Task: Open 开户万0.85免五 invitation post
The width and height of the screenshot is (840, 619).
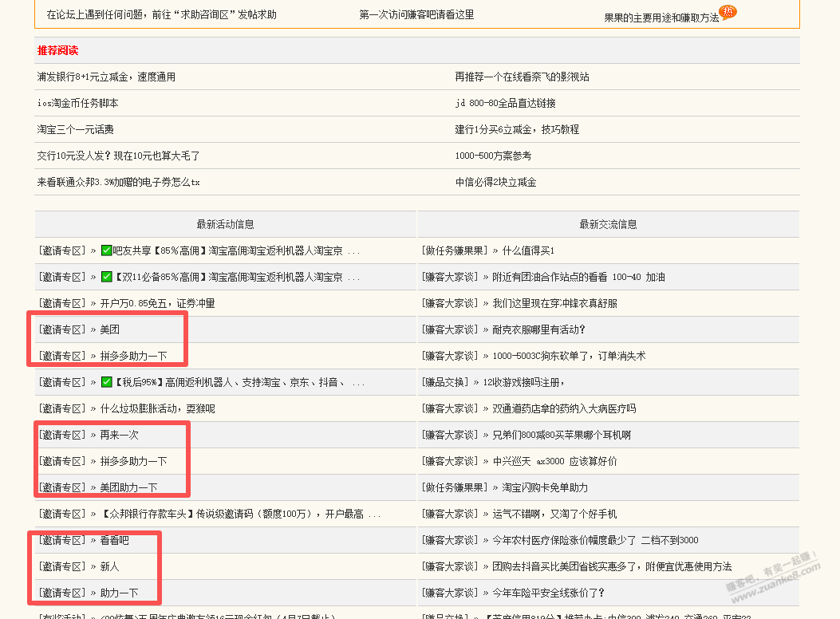Action: pyautogui.click(x=157, y=303)
